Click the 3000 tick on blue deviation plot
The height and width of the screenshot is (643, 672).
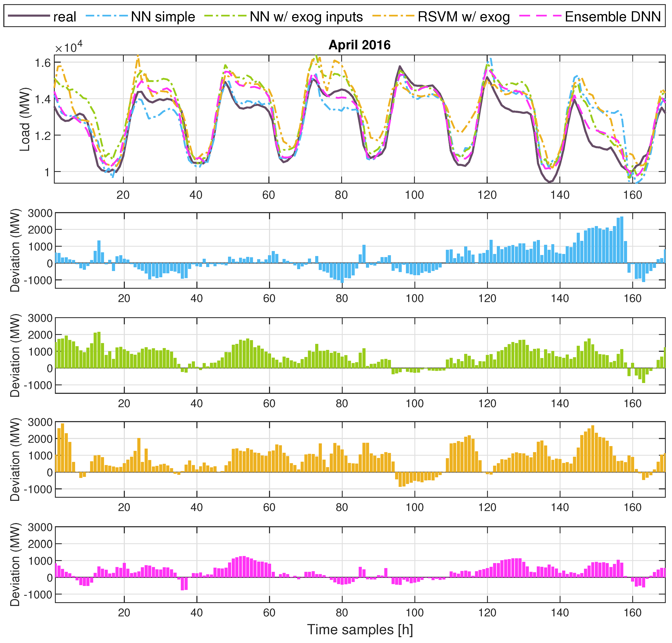coord(40,213)
